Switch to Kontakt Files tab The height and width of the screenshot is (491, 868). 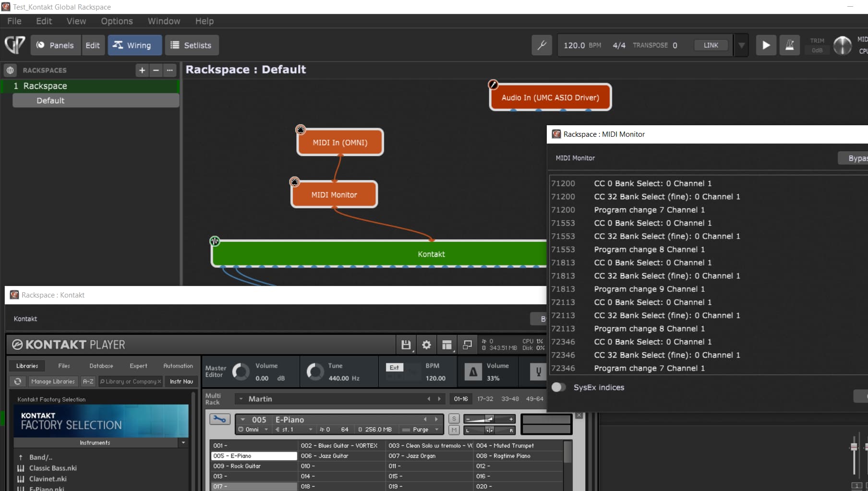[64, 366]
